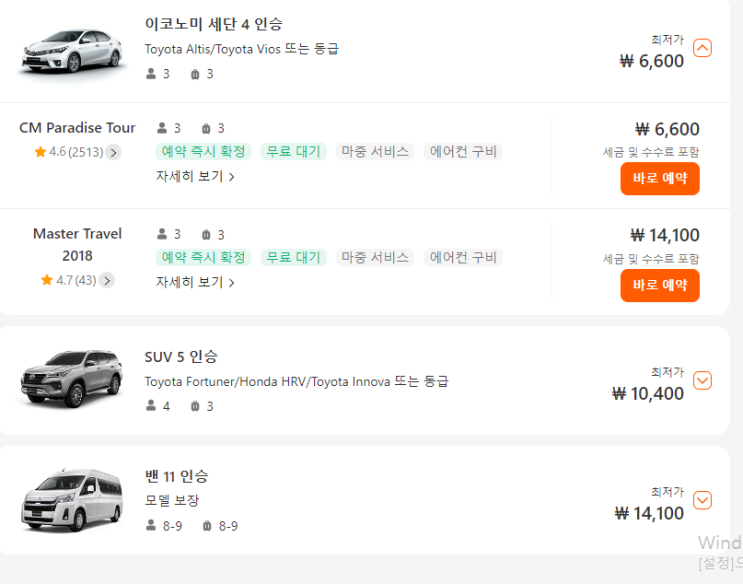Click the star icon beside 4.6 rating

(40, 152)
